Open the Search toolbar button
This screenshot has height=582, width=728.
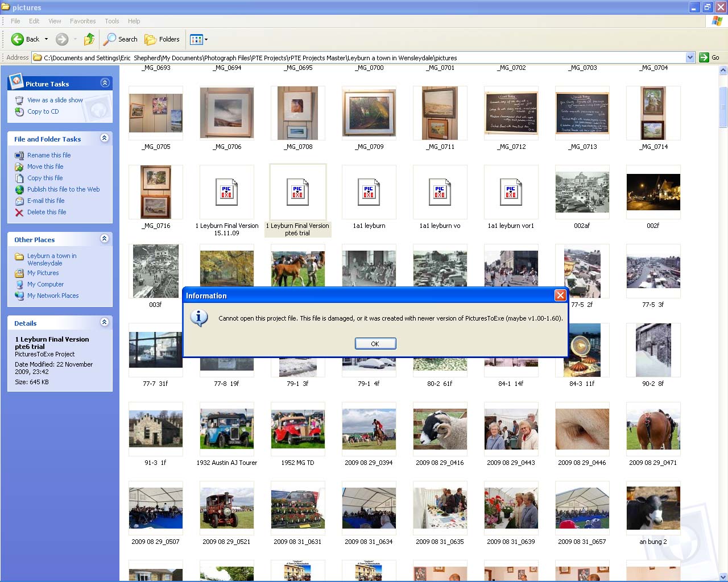pos(121,39)
